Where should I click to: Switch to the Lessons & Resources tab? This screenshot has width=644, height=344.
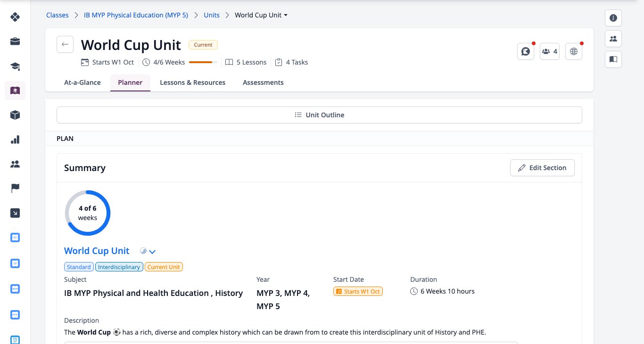192,82
